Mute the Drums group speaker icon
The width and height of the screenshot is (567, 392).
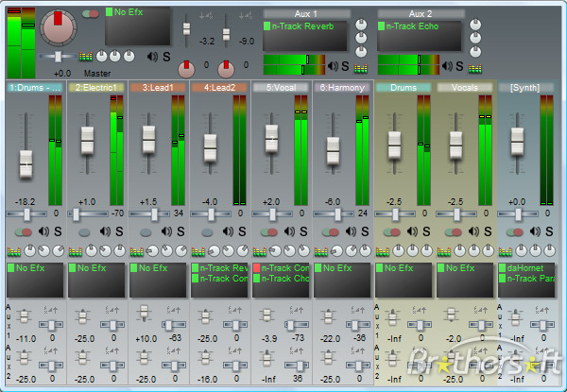413,231
